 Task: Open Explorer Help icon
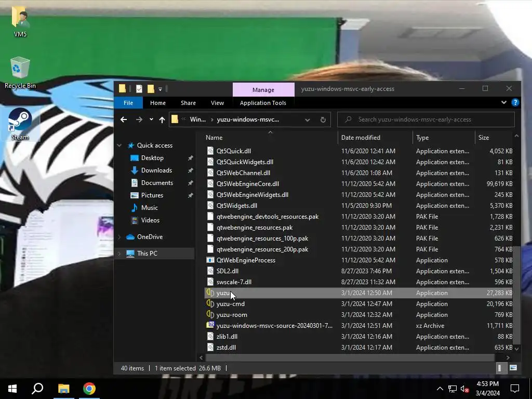pyautogui.click(x=515, y=102)
